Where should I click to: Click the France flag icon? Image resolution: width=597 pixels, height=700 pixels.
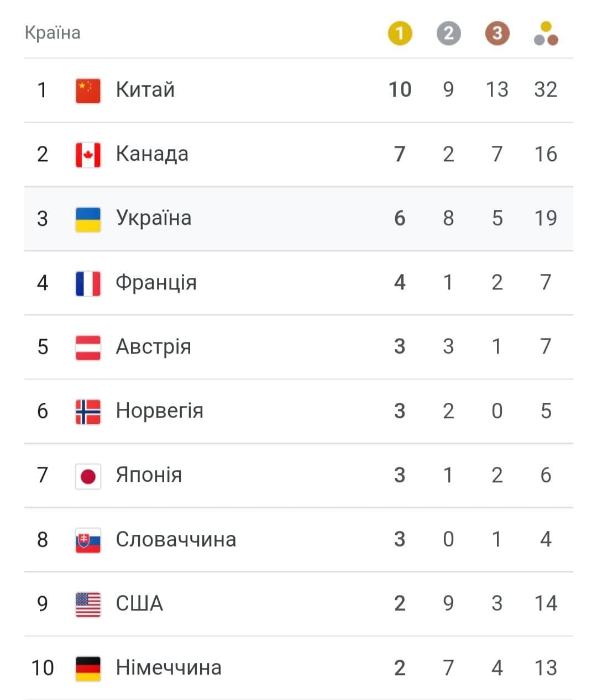[88, 283]
